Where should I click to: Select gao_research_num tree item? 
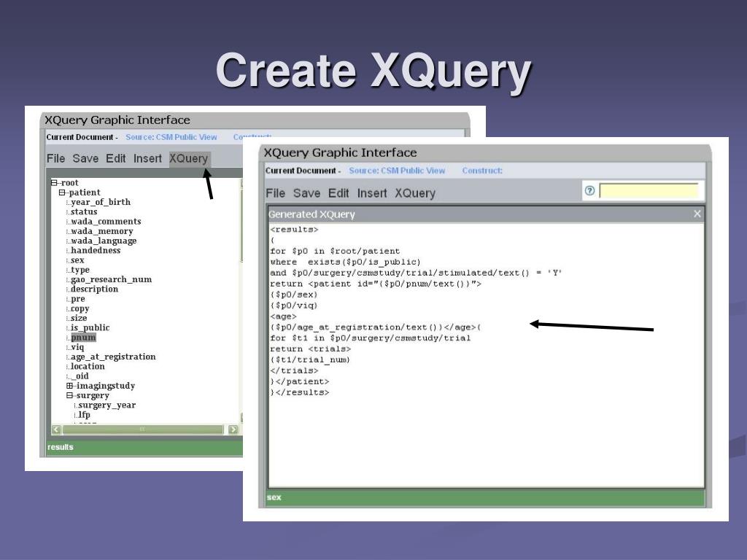111,279
